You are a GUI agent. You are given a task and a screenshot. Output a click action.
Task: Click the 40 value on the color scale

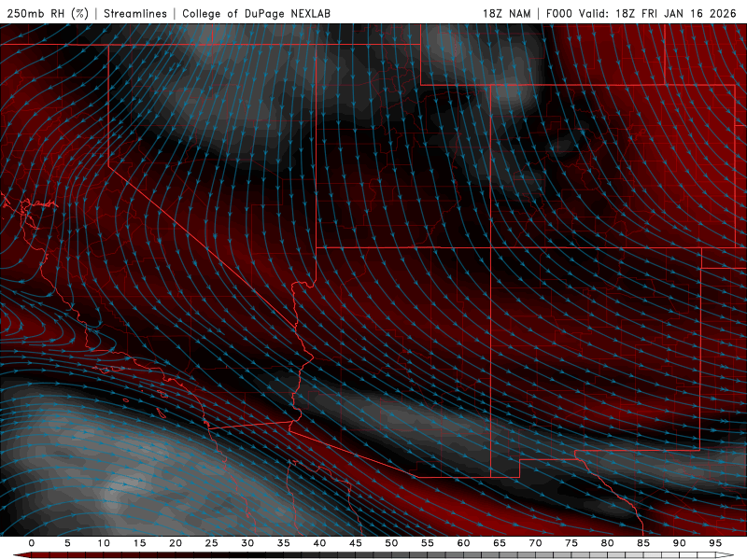pos(319,543)
